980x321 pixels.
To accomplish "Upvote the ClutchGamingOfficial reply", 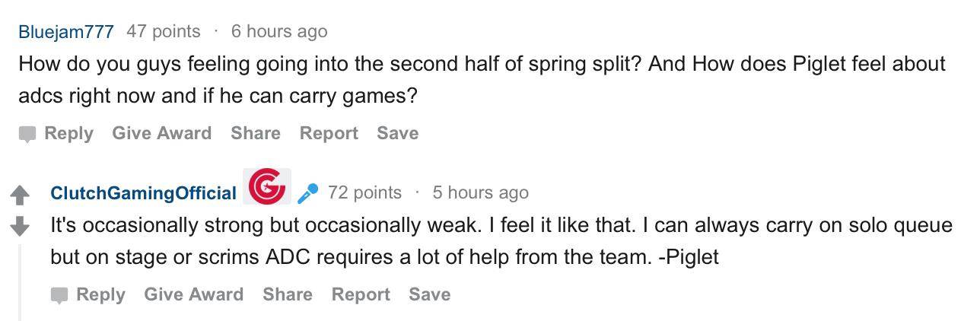I will 20,196.
